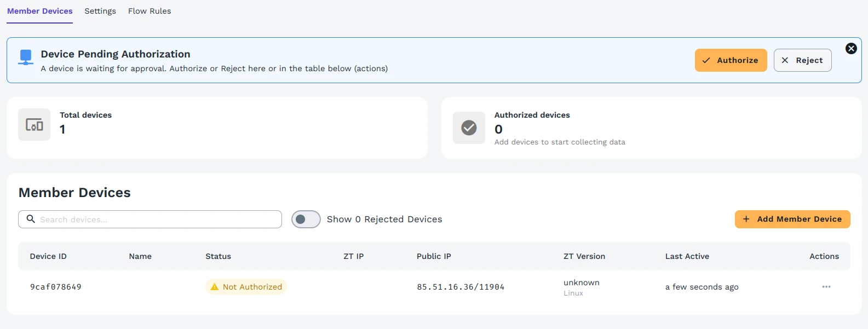Click the blue network device icon in banner

(26, 57)
